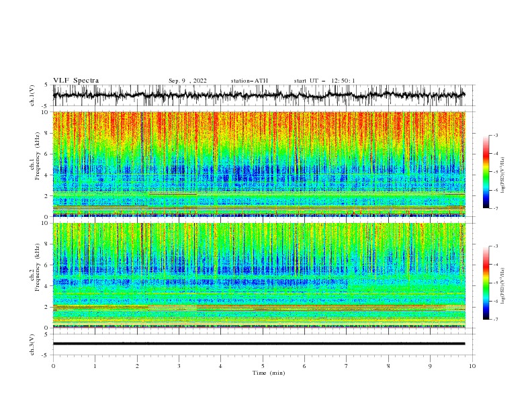Click the "4" kHz tick of ch.1 spectrogram
This screenshot has height=411, width=532.
48,175
